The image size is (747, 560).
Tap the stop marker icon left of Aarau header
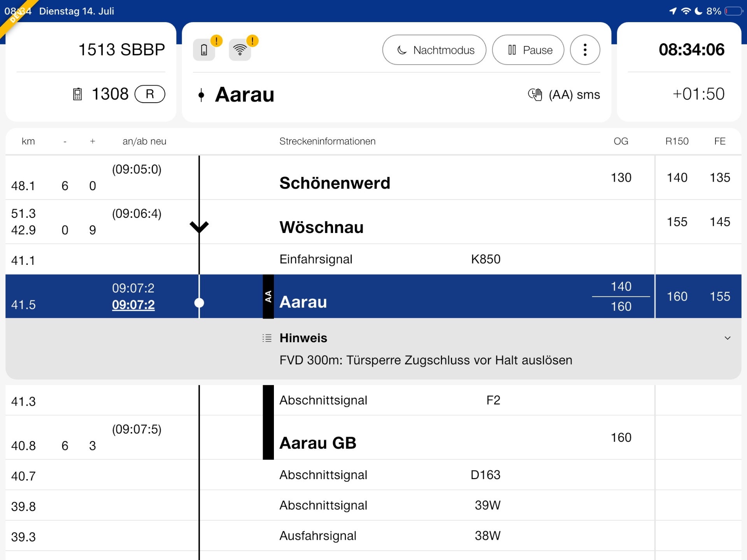pos(201,95)
